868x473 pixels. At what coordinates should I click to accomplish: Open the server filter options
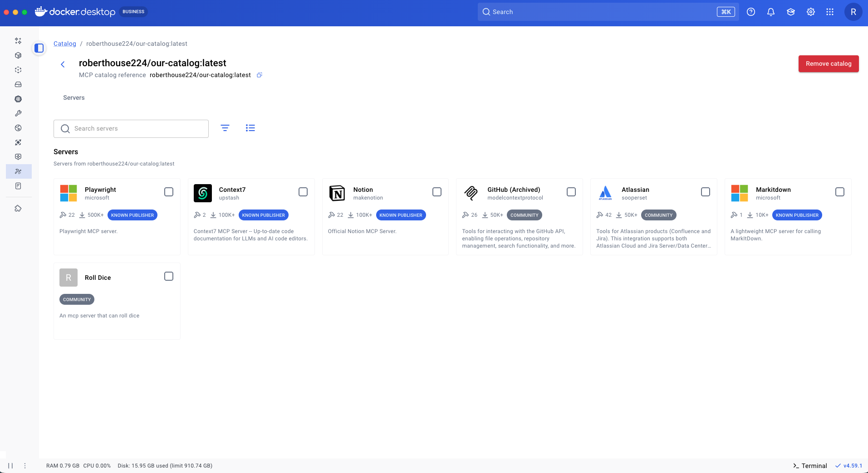click(225, 128)
